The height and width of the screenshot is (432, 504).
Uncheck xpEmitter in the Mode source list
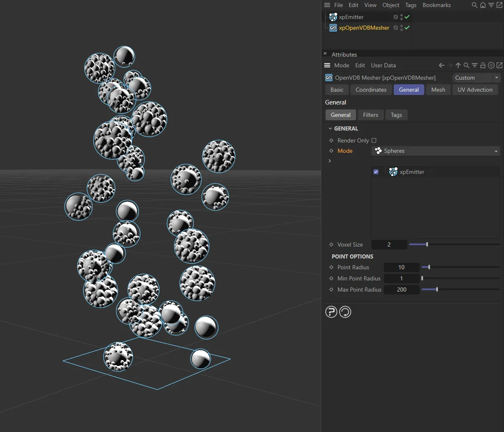click(x=376, y=172)
